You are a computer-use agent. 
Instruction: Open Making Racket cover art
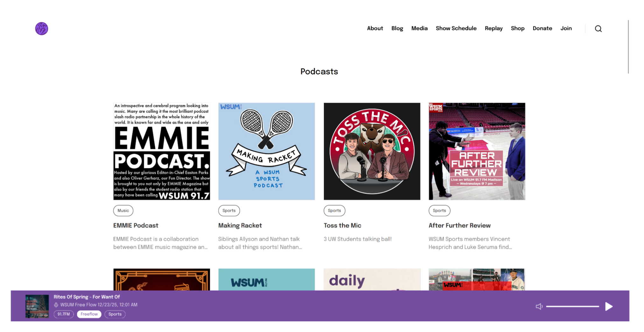pos(267,151)
